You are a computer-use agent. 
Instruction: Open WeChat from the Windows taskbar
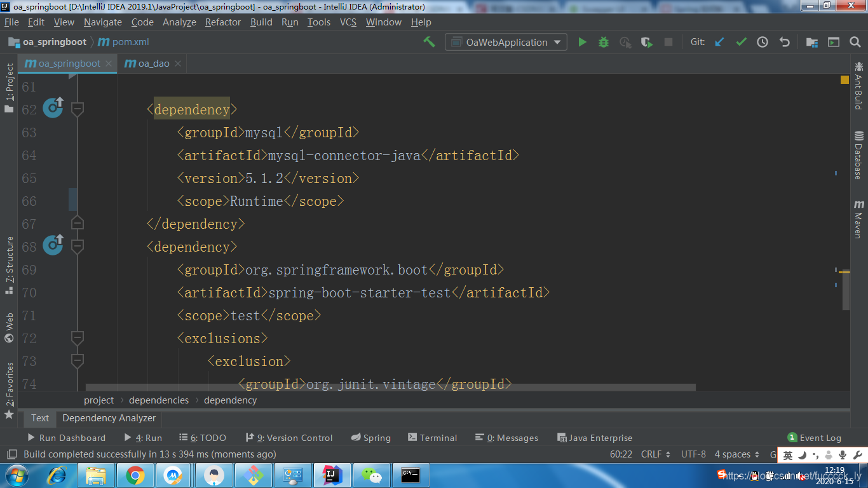coord(372,475)
